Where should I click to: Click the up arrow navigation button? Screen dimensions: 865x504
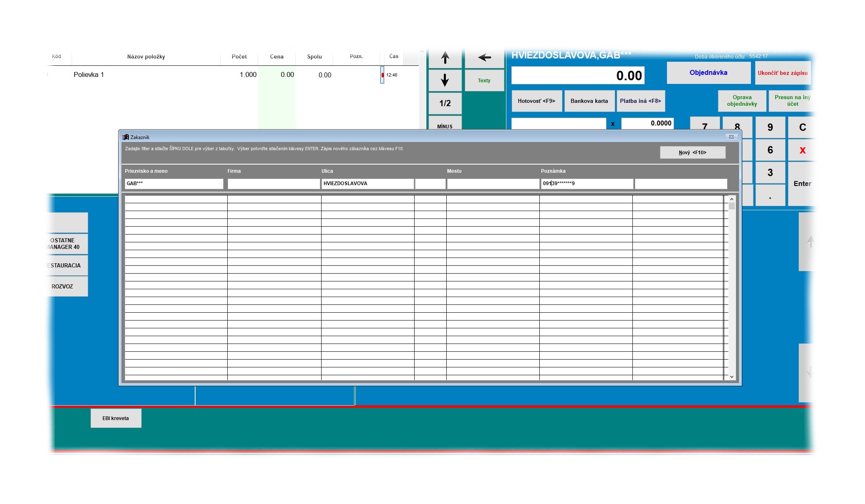[x=445, y=58]
